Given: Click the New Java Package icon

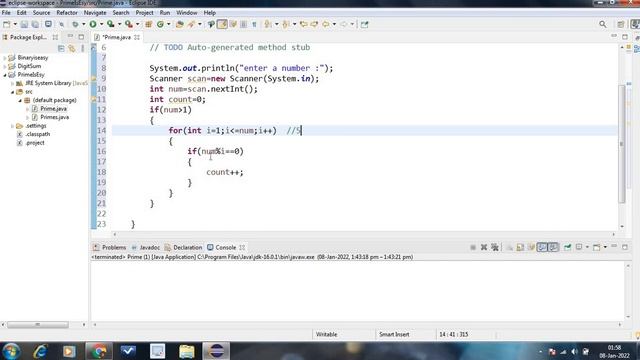Looking at the screenshot, I should pyautogui.click(x=149, y=24).
